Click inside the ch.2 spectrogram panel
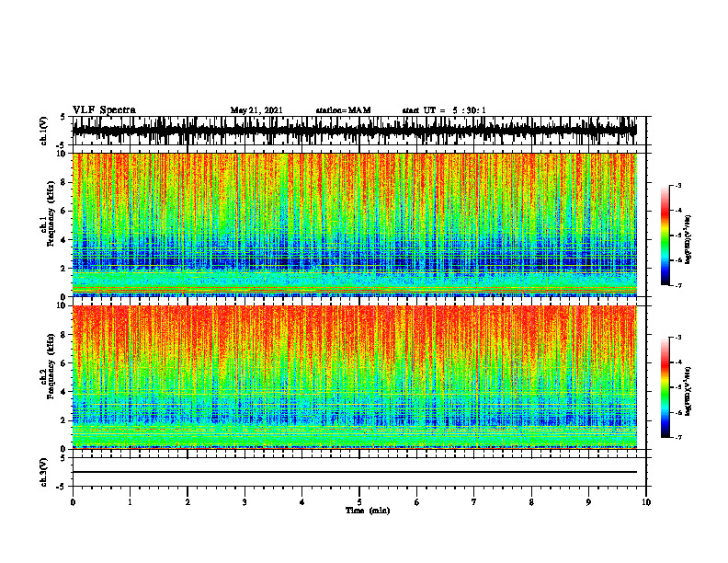Screen dimensions: 728x563 click(x=354, y=377)
